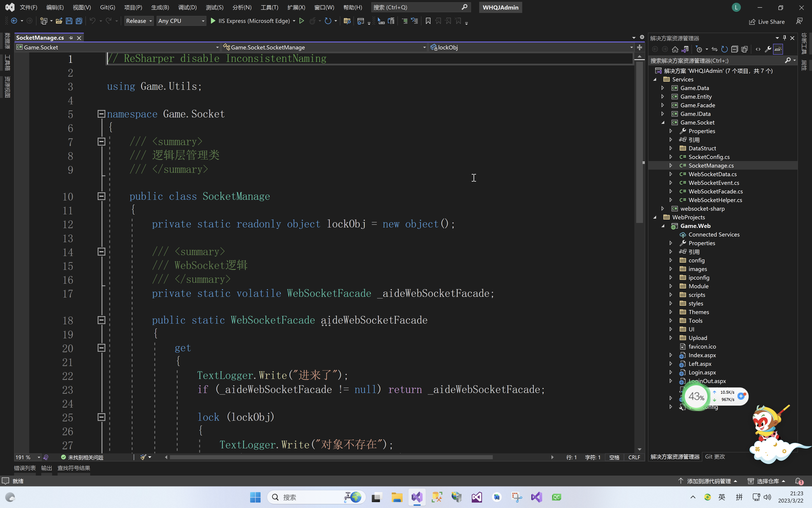
Task: Click the Open File folder icon
Action: pyautogui.click(x=59, y=21)
